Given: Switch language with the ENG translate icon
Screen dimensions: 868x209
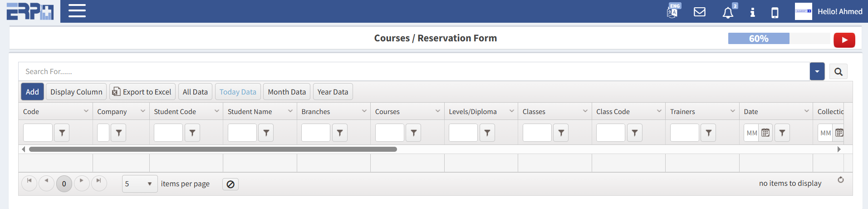Looking at the screenshot, I should (x=672, y=11).
